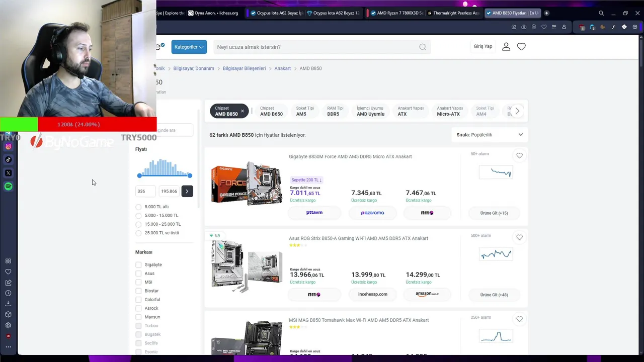This screenshot has width=644, height=362.
Task: Open the Anakart Yapısı Micro-ATX filter chip
Action: 450,111
